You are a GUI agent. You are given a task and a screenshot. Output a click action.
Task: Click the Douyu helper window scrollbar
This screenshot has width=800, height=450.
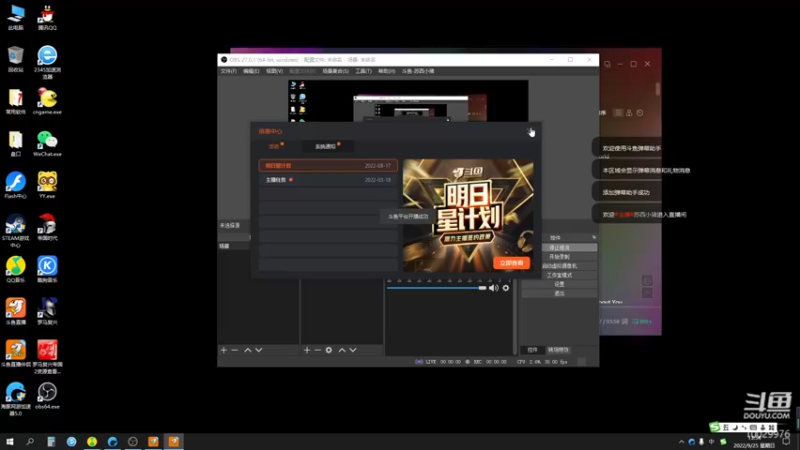coord(658,89)
